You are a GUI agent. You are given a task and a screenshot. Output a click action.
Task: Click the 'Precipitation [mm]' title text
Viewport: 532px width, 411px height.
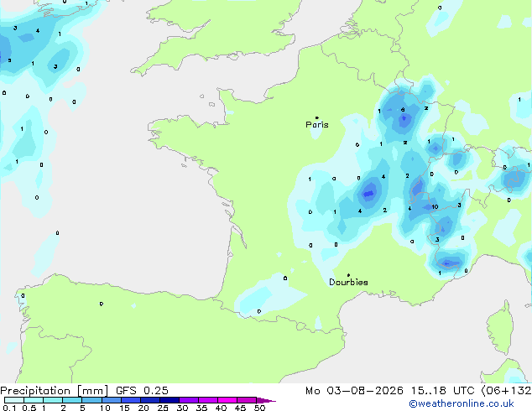pyautogui.click(x=55, y=391)
